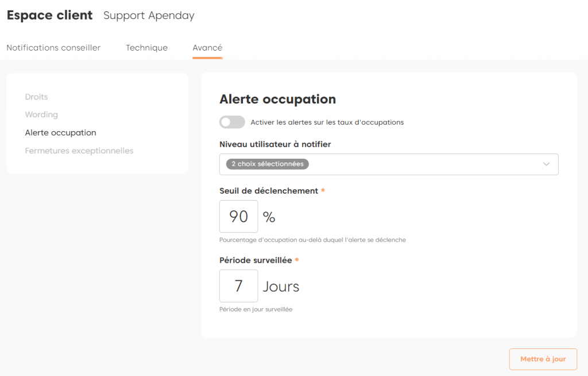Click the 'Seuil de déclenchement' label
This screenshot has width=588, height=376.
[x=269, y=191]
